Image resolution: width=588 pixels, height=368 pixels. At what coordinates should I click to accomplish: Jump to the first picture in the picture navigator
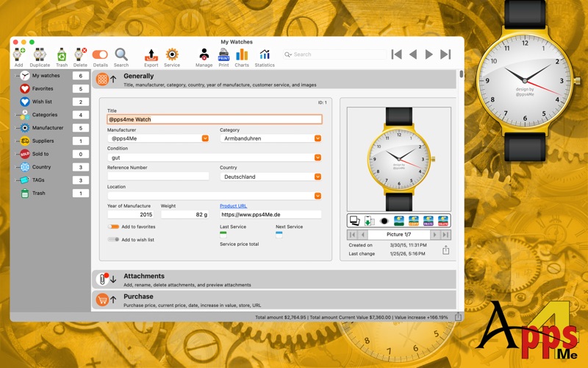tap(352, 235)
